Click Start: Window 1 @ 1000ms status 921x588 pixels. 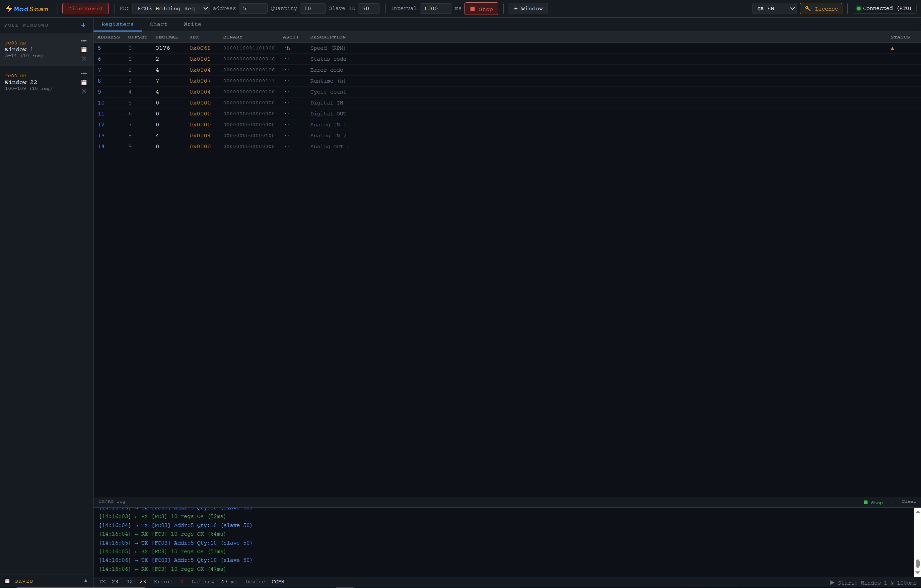coord(873,583)
